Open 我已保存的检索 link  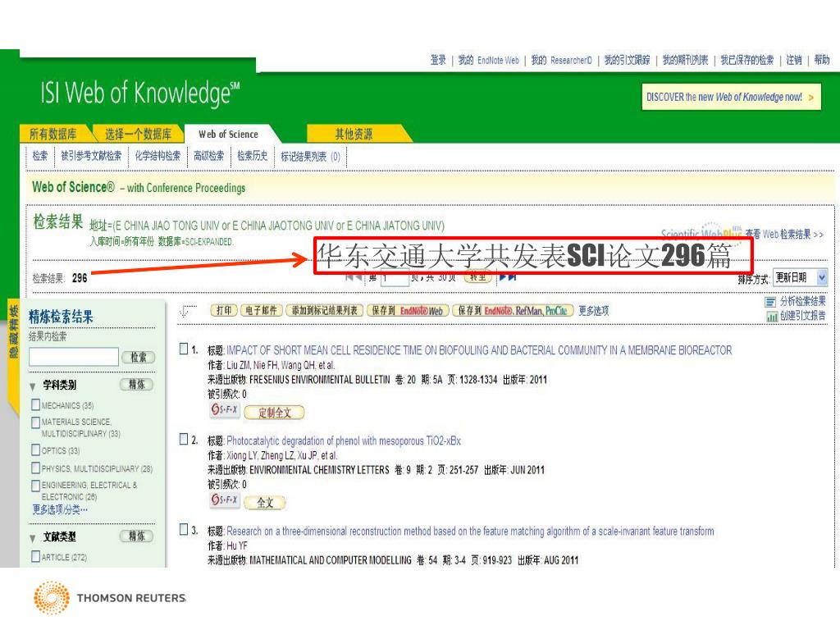tap(746, 60)
